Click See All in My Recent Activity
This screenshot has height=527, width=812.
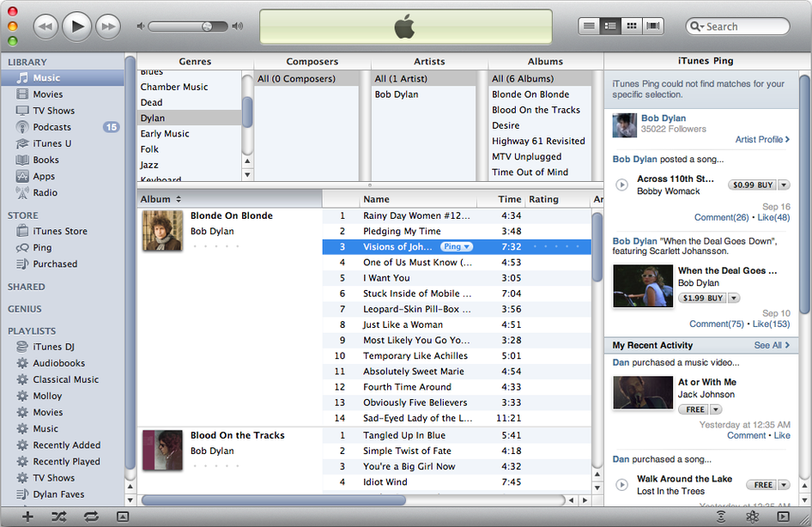pyautogui.click(x=768, y=345)
